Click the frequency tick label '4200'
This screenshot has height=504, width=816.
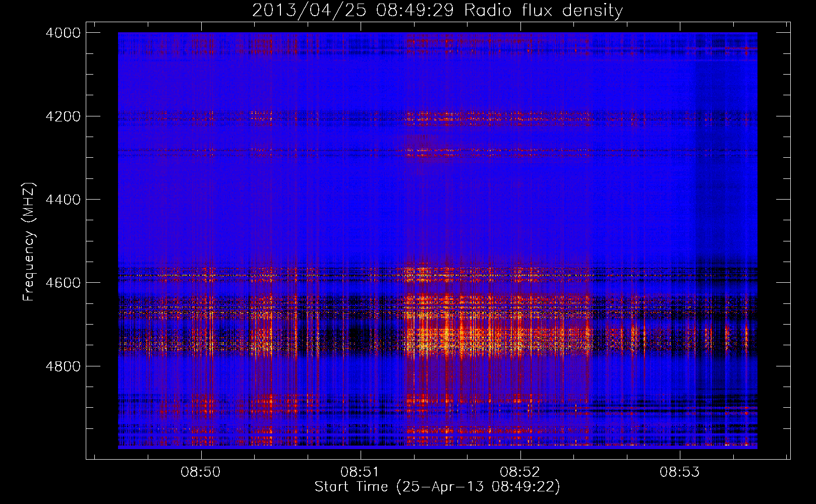[63, 116]
